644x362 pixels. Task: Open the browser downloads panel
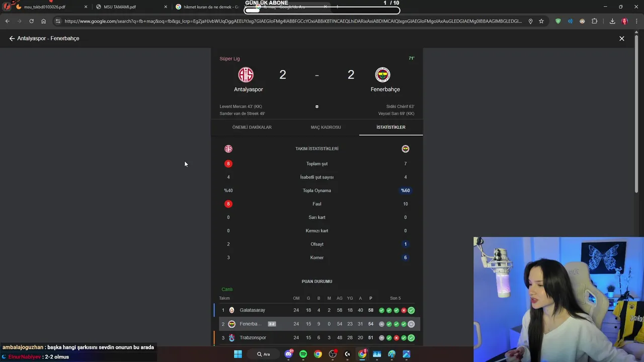coord(612,21)
